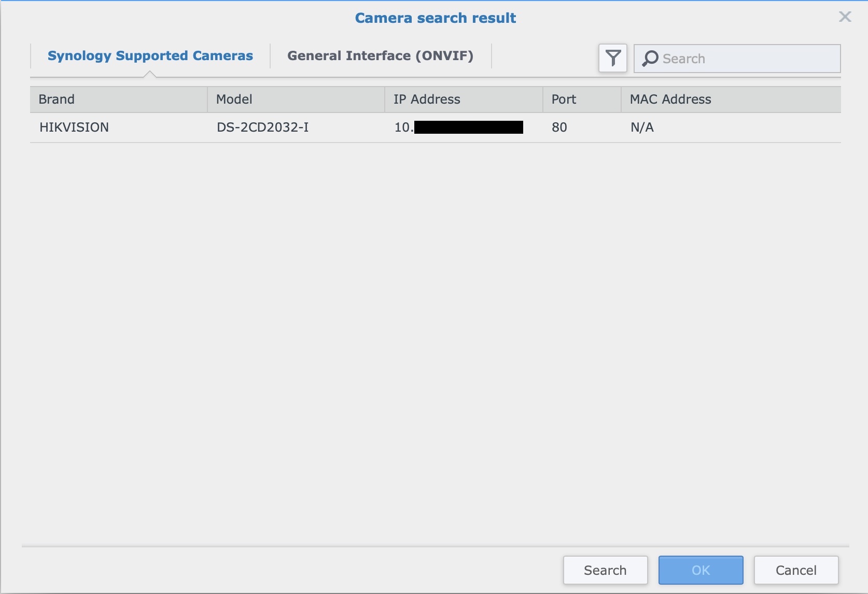Click the Port value 80 in the row
Image resolution: width=868 pixels, height=594 pixels.
[559, 127]
